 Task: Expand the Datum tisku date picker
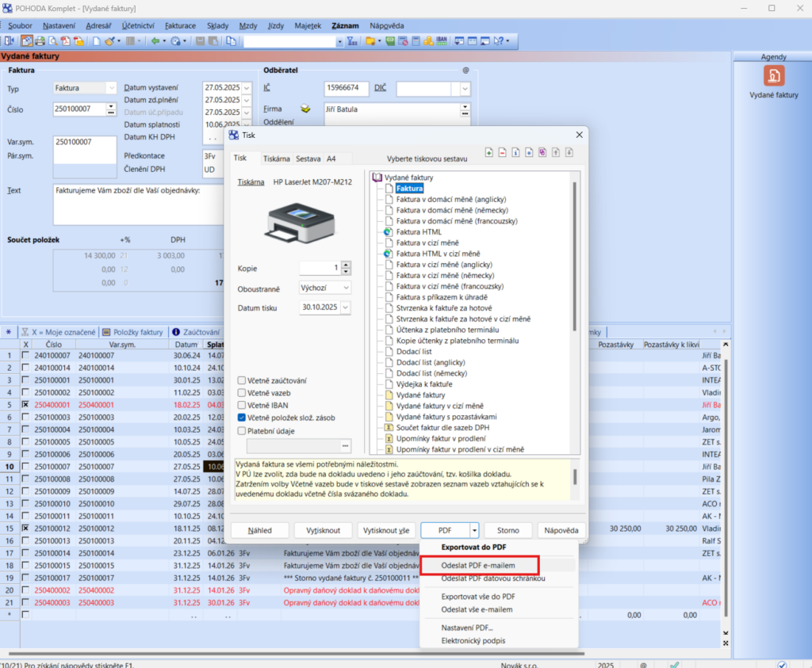(x=345, y=307)
